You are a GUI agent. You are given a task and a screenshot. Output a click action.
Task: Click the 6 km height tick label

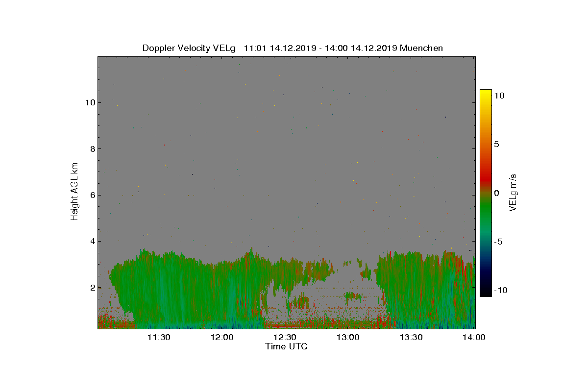point(92,195)
